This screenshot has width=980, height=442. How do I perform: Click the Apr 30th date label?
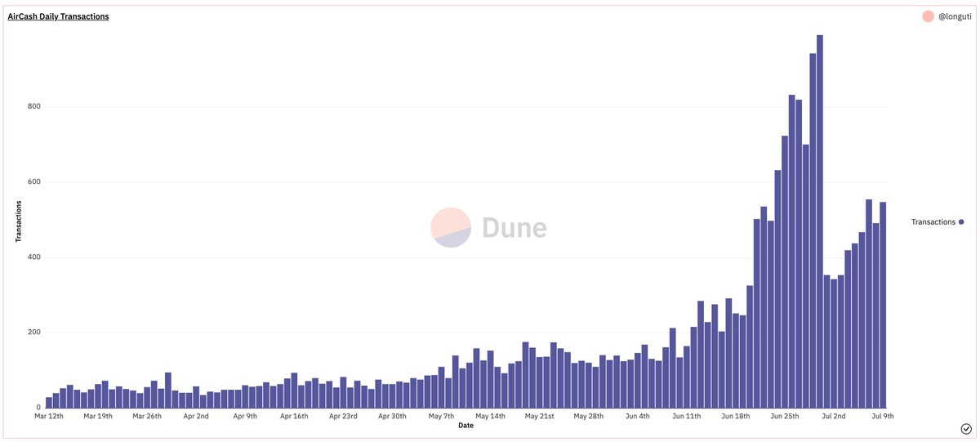click(x=393, y=416)
